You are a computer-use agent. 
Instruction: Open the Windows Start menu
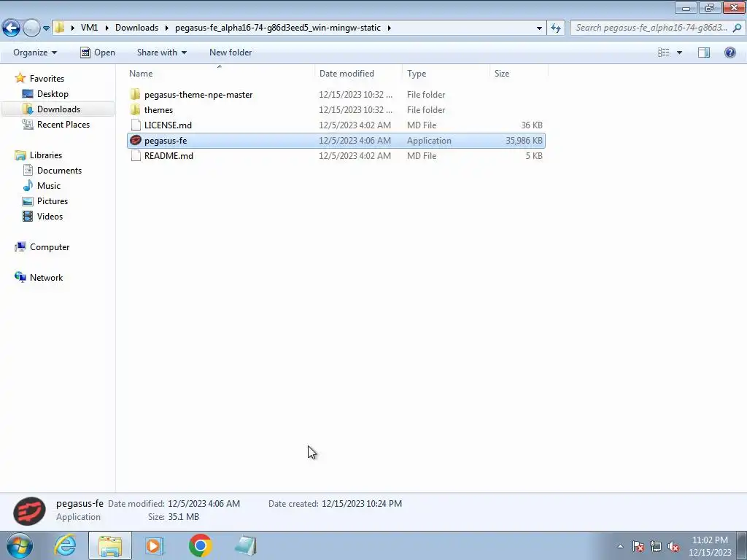[19, 545]
